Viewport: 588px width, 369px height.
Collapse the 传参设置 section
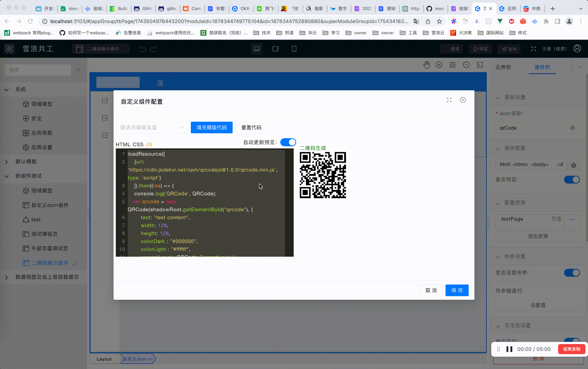[498, 257]
